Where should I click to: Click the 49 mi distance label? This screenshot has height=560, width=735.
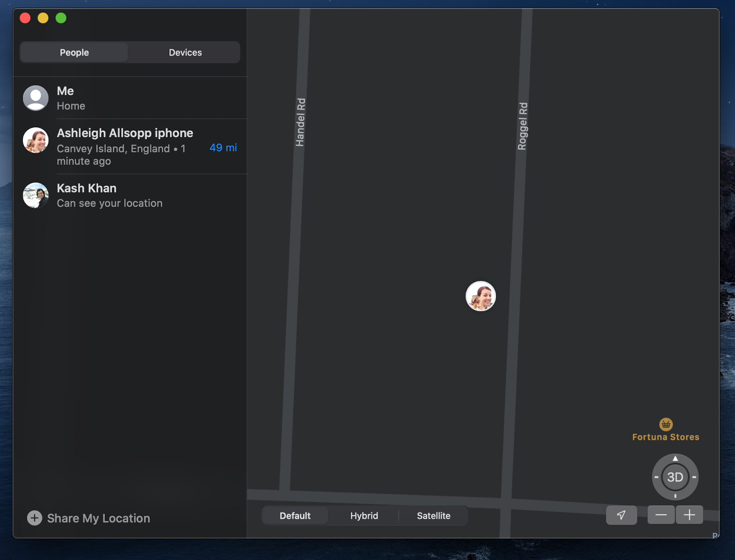click(223, 147)
